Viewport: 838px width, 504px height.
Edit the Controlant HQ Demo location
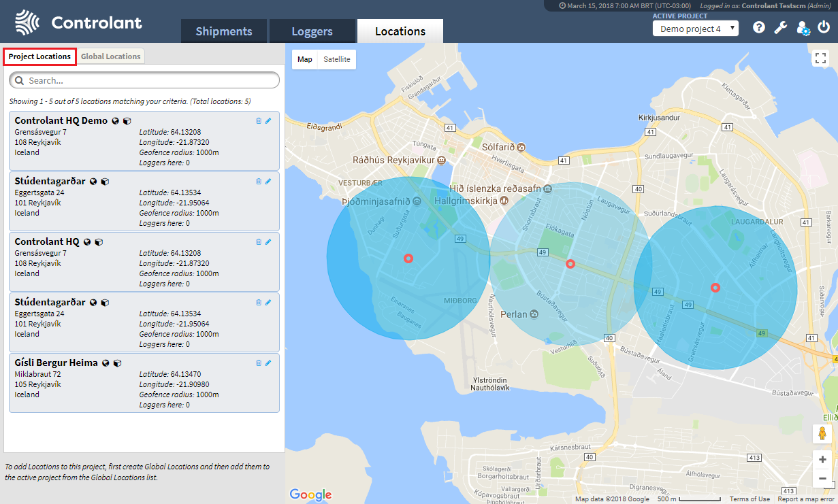268,121
